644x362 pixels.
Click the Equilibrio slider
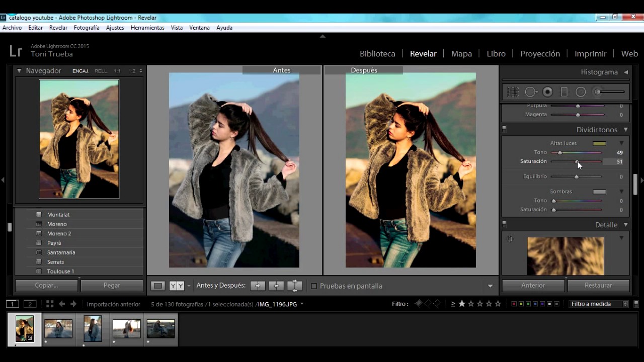576,176
